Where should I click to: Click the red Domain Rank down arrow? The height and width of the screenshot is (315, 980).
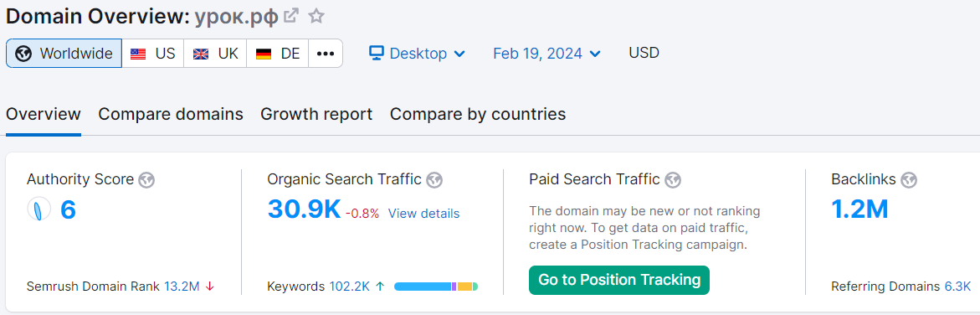pos(210,287)
